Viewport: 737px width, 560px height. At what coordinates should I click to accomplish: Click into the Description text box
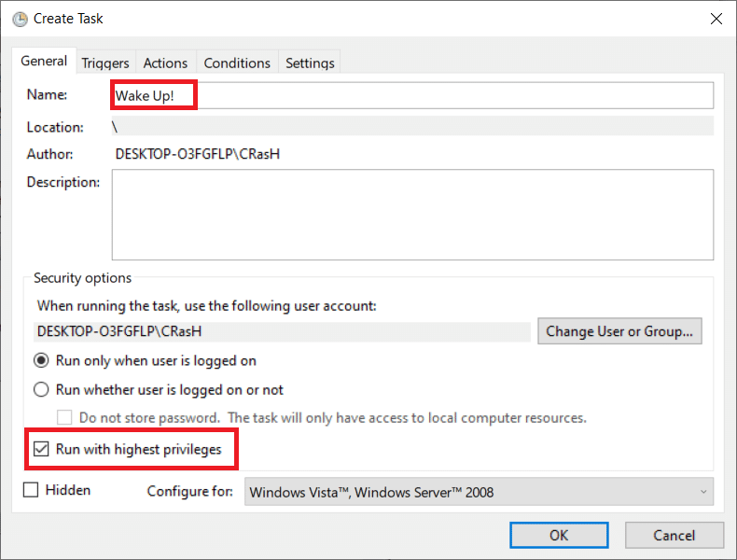click(x=412, y=215)
